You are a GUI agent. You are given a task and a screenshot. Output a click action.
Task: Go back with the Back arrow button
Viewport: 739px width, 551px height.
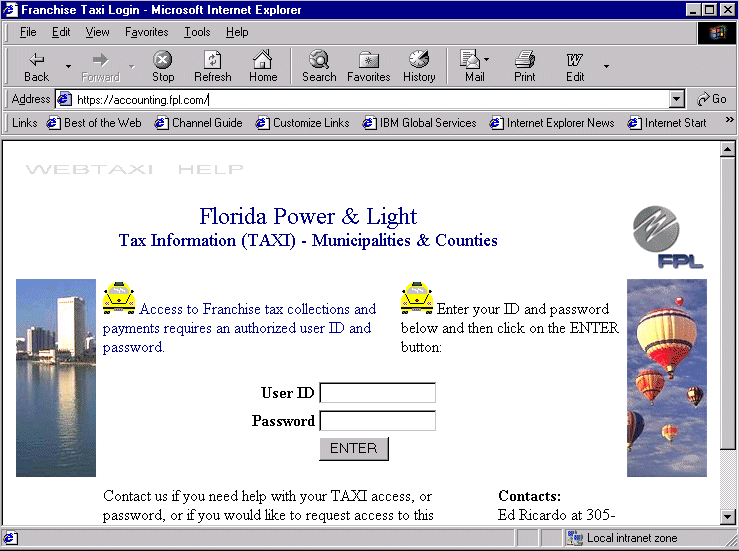36,66
